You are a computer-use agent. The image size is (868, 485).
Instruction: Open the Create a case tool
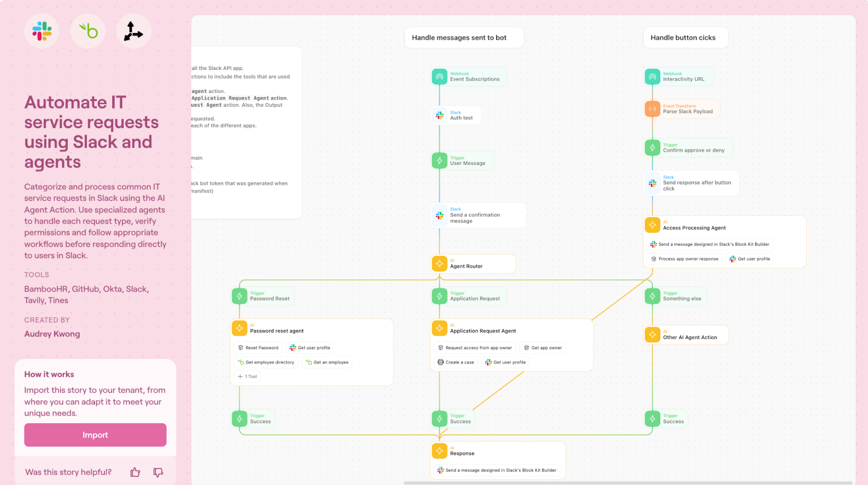pos(456,362)
